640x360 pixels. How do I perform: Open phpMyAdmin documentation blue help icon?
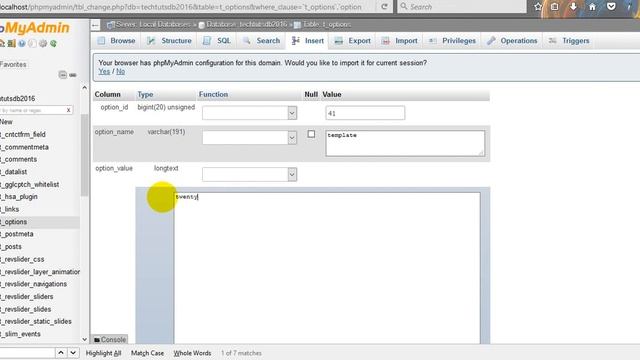(x=22, y=43)
